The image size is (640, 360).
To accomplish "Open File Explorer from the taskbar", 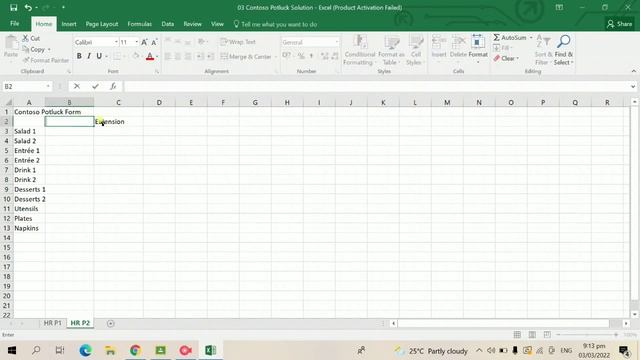I will (x=110, y=350).
